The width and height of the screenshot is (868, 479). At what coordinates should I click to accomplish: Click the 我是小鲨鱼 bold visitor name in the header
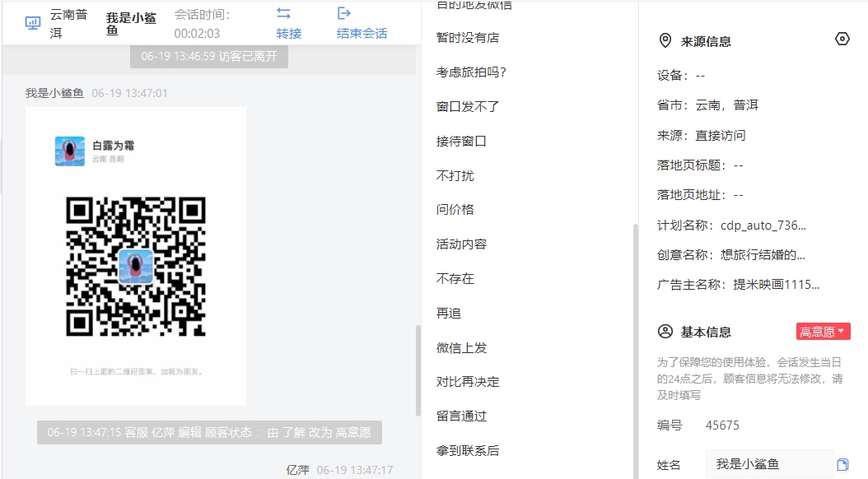click(131, 24)
